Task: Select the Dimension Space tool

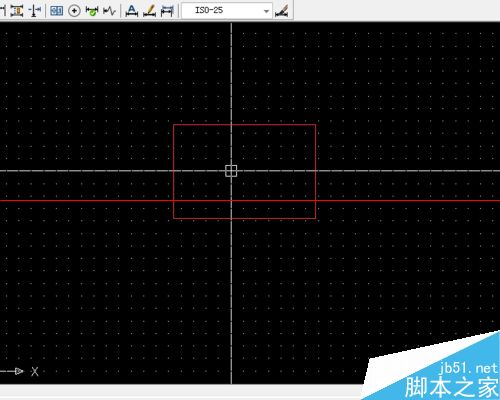Action: point(17,11)
